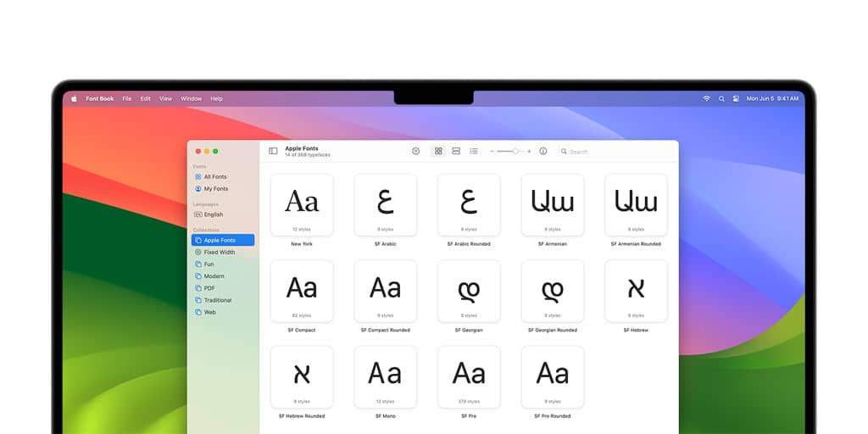Image resolution: width=868 pixels, height=434 pixels.
Task: Open the View menu
Action: pos(165,98)
